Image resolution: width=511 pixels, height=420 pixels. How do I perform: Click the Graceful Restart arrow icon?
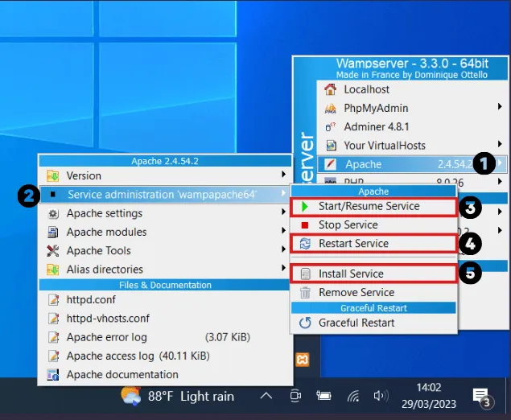[x=305, y=323]
